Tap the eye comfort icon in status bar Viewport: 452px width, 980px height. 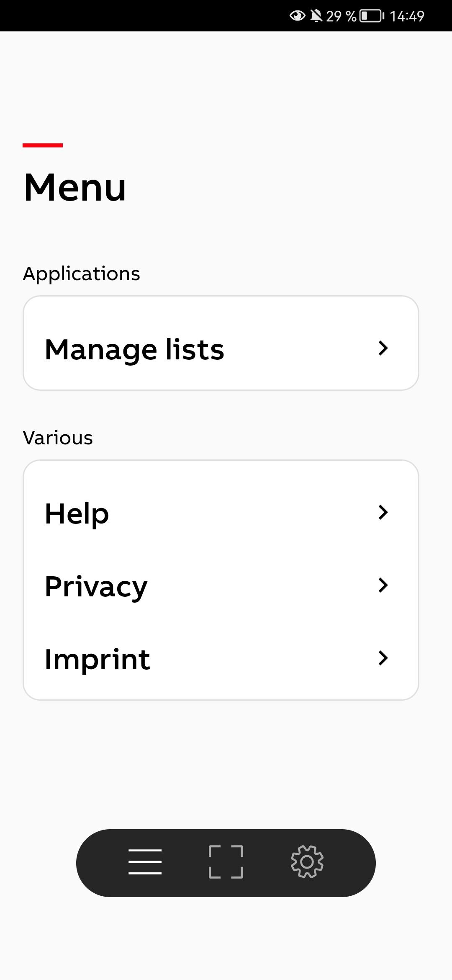pos(297,16)
